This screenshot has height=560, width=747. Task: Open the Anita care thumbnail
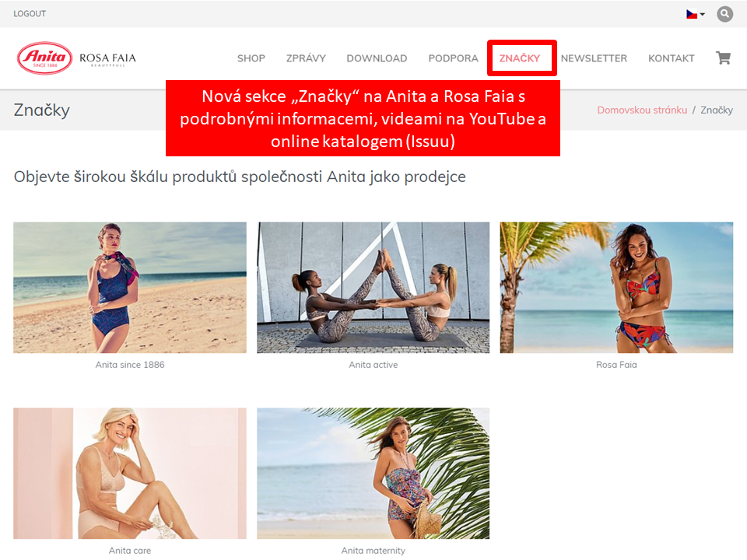point(130,474)
